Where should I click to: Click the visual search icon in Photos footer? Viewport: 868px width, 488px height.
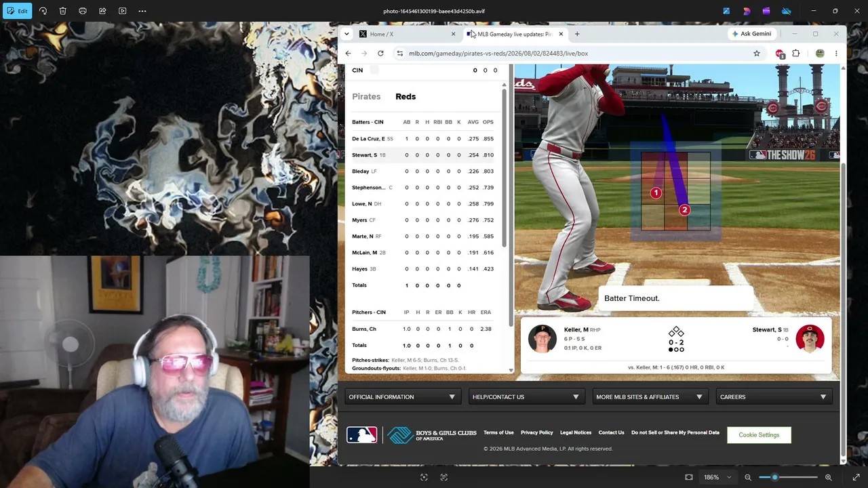click(424, 477)
